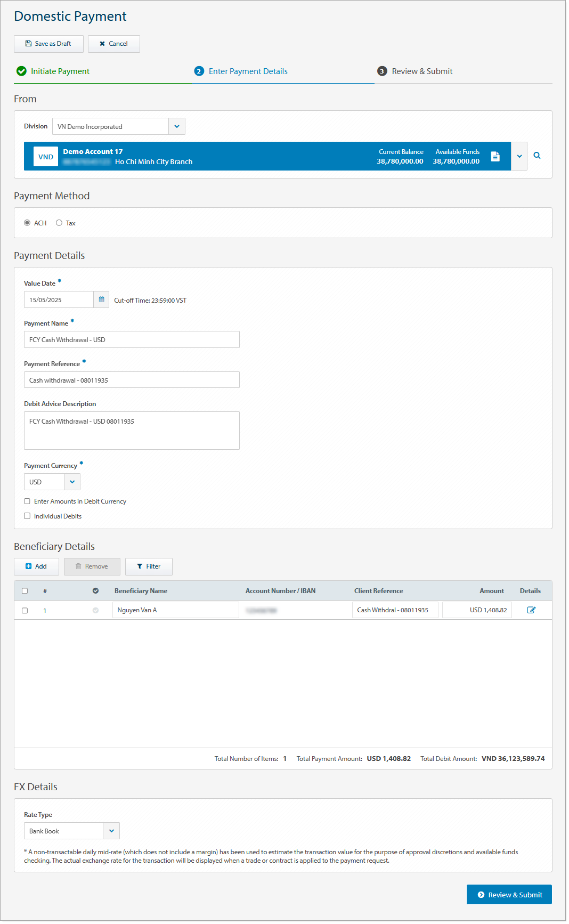The height and width of the screenshot is (924, 569).
Task: Select the row 1 beneficiary checkbox
Action: pyautogui.click(x=25, y=611)
